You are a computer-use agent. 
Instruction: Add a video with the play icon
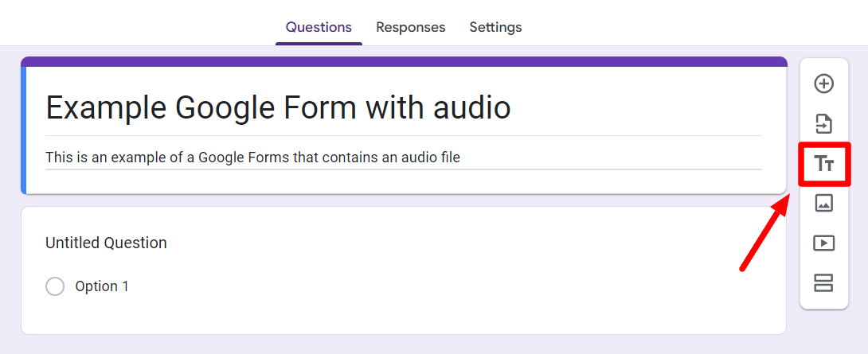[823, 243]
